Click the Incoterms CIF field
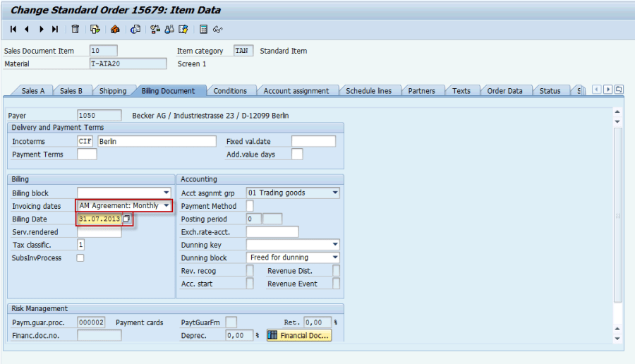This screenshot has width=635, height=364. pos(85,141)
